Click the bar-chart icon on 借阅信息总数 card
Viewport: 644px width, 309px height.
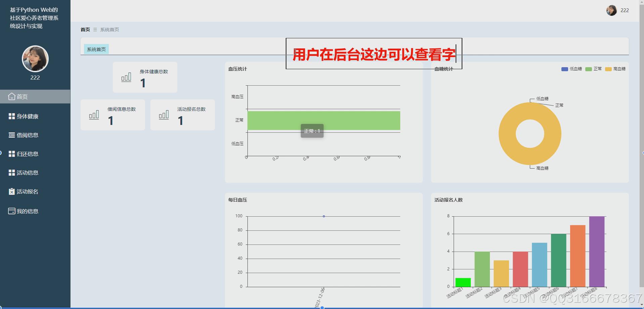click(x=94, y=115)
